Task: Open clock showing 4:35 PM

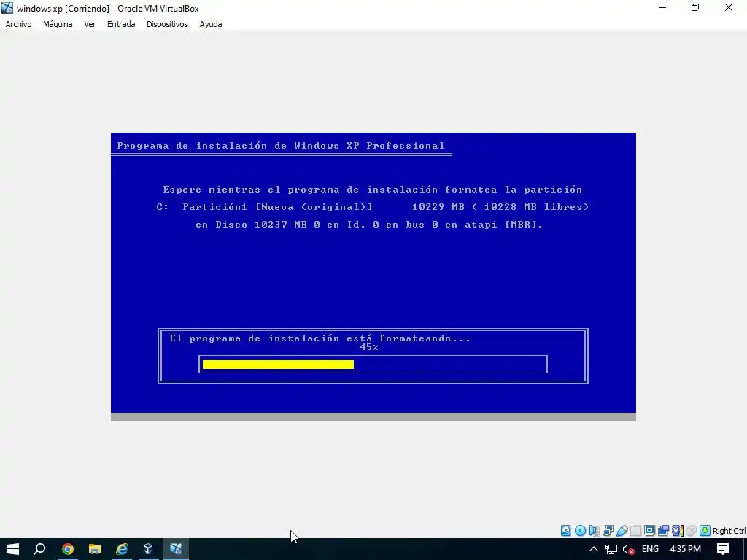Action: click(x=685, y=549)
